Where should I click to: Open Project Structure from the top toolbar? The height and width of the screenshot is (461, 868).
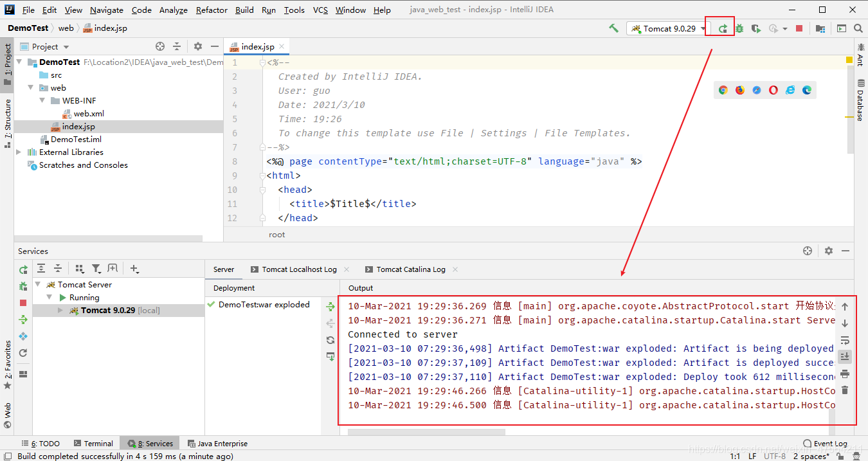(820, 28)
